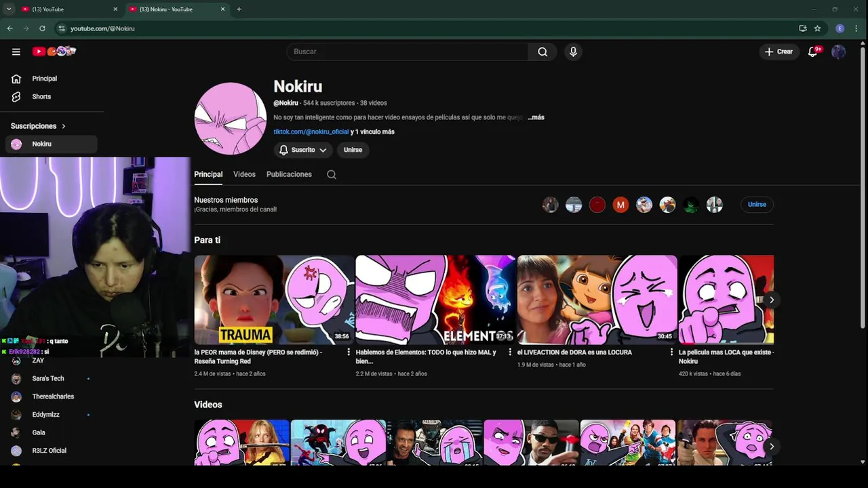Open 'y 1 vínculo más' links

tap(372, 131)
